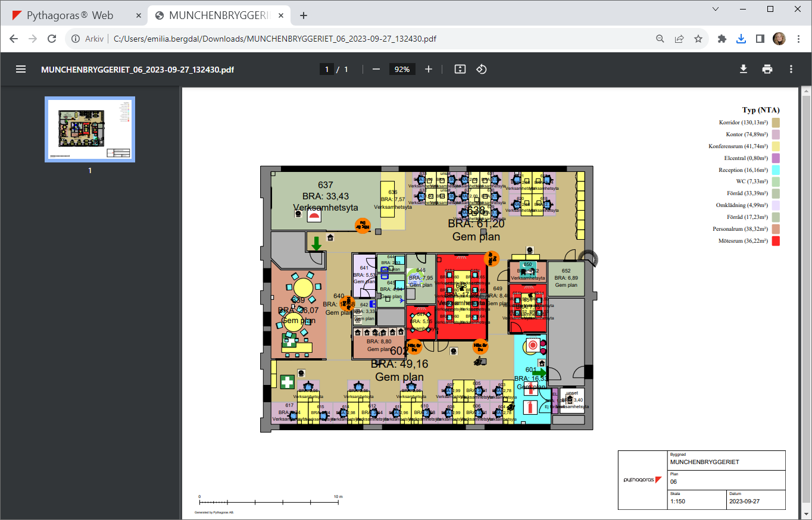Open the PDF viewer more actions menu
812x520 pixels.
[791, 69]
